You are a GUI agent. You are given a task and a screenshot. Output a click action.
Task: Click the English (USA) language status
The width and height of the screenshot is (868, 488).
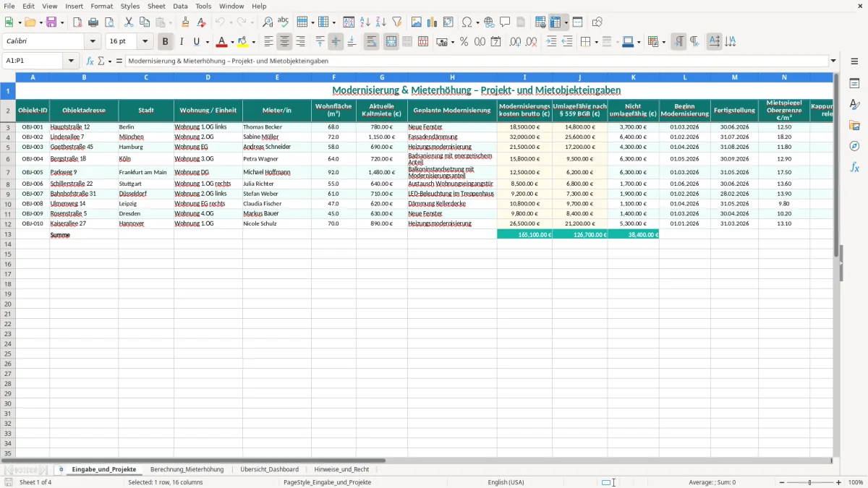(506, 482)
